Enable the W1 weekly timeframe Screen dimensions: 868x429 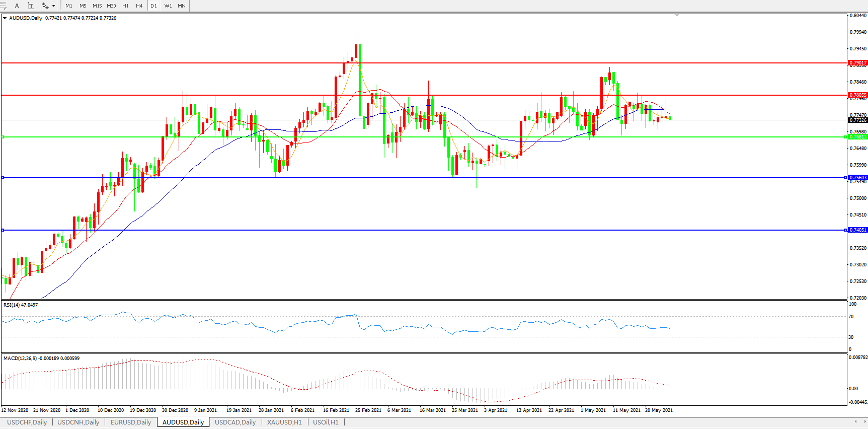tap(168, 6)
